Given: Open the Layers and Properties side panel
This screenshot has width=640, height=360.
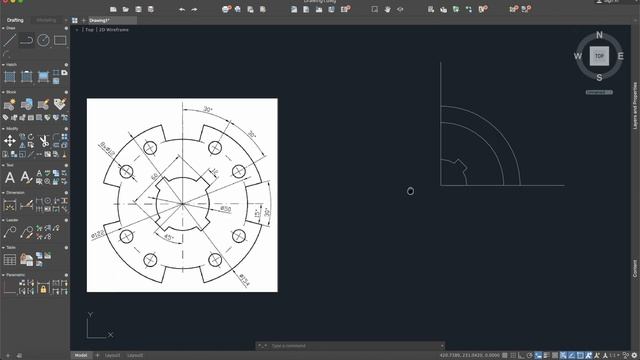Looking at the screenshot, I should (635, 106).
